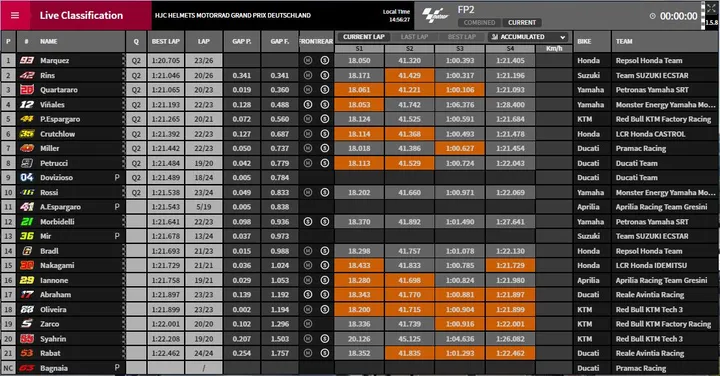Click the BIKE column header
720x376 pixels.
(584, 41)
